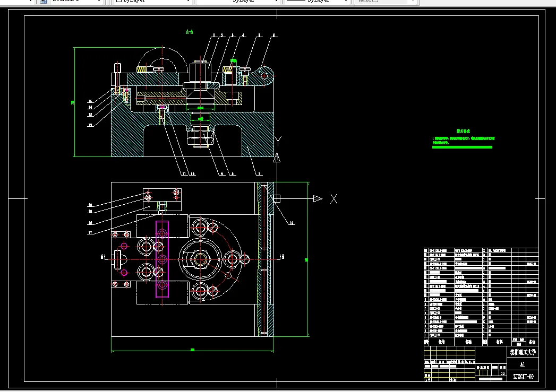Click the UCS X axis arrowhead
Viewport: 556px width, 392px height.
(x=317, y=198)
